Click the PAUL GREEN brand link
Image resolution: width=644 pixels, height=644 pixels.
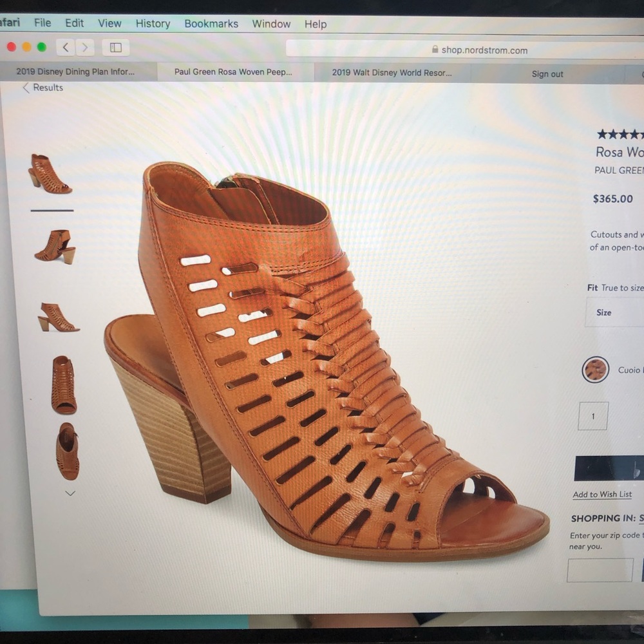click(x=619, y=170)
